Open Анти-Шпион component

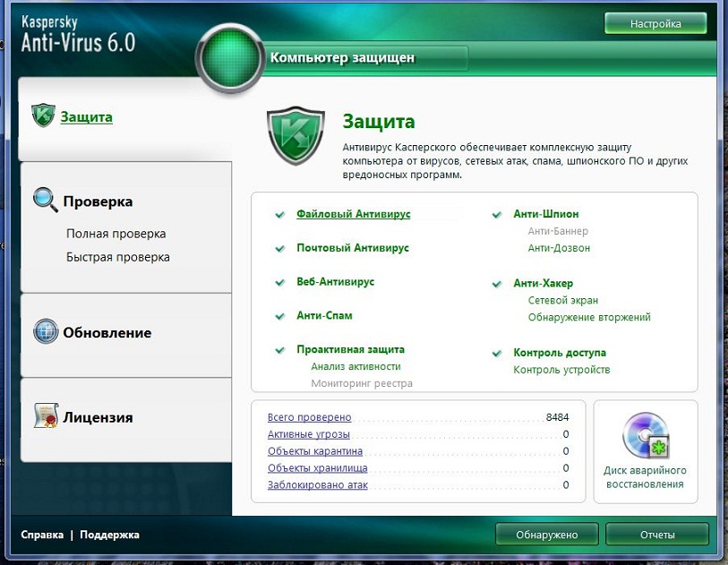tap(546, 214)
